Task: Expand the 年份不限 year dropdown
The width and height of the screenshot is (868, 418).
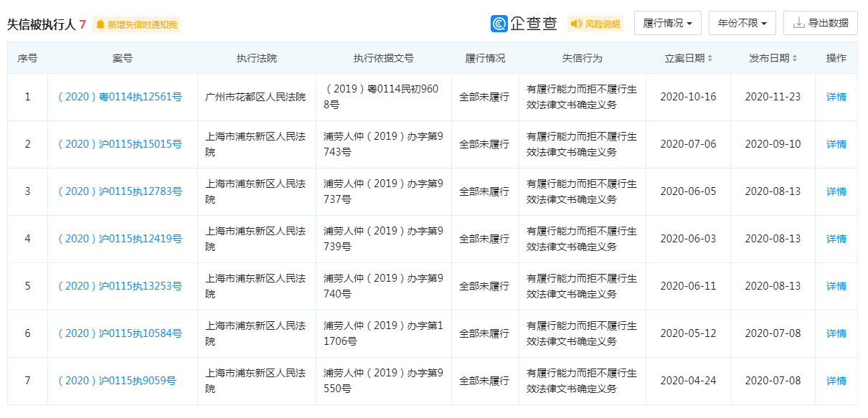Action: point(742,23)
